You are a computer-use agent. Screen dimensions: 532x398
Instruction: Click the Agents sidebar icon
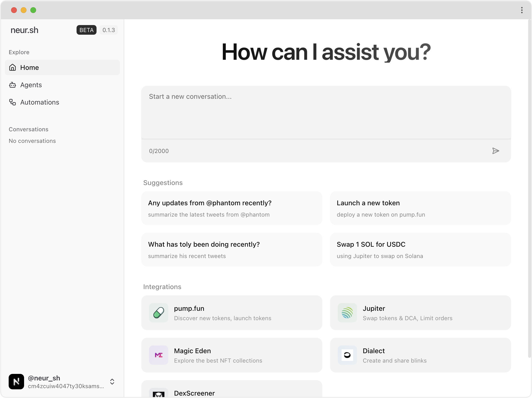pyautogui.click(x=13, y=85)
